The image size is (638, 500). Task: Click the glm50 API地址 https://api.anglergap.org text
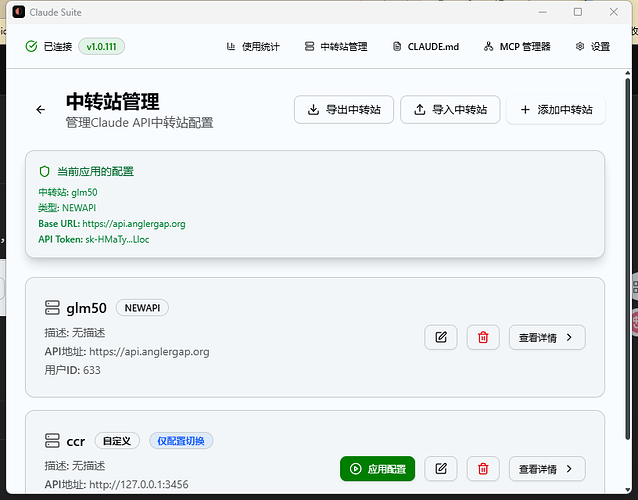pos(127,352)
